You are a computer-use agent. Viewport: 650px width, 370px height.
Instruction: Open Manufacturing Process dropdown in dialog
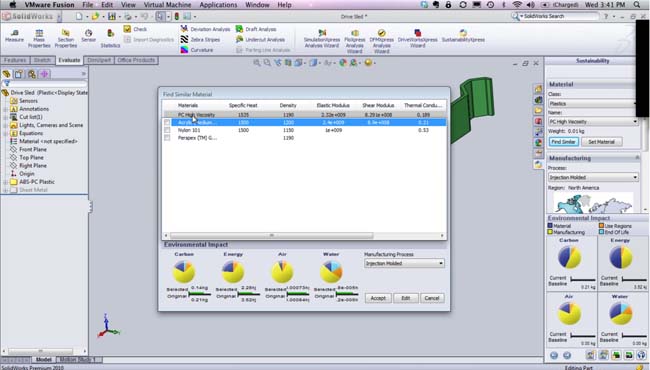tap(404, 263)
